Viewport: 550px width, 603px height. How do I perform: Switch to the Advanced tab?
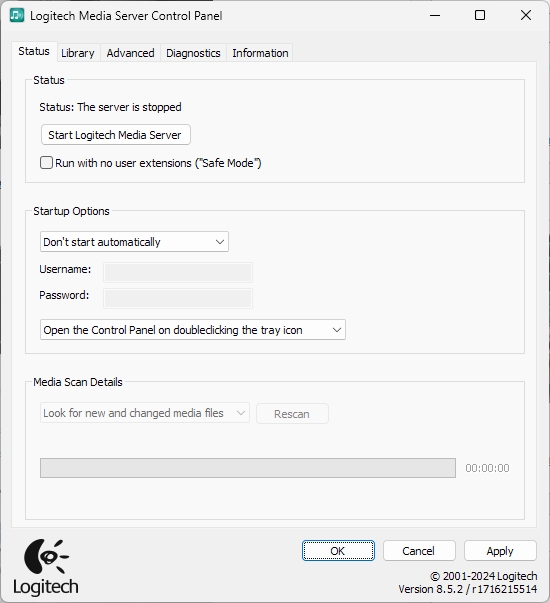pyautogui.click(x=130, y=53)
